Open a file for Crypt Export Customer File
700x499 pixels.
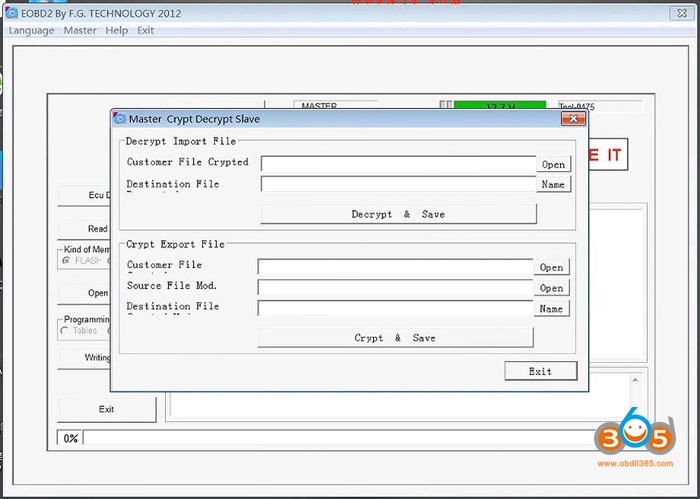551,267
